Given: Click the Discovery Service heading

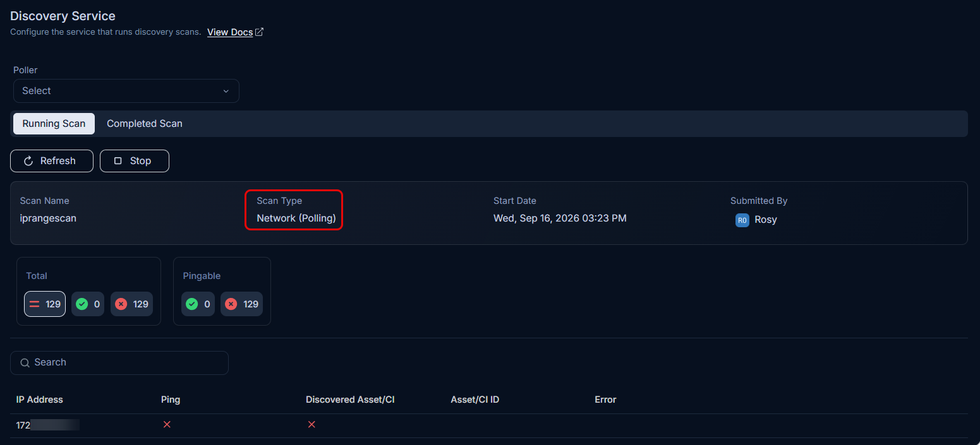Looking at the screenshot, I should 63,16.
